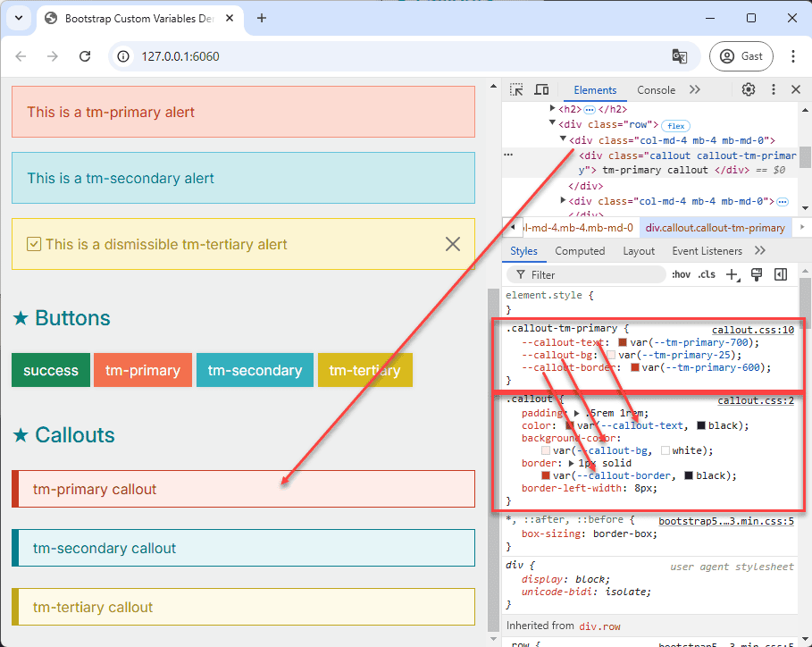812x647 pixels.
Task: Toggle the device toolbar icon
Action: 541,89
